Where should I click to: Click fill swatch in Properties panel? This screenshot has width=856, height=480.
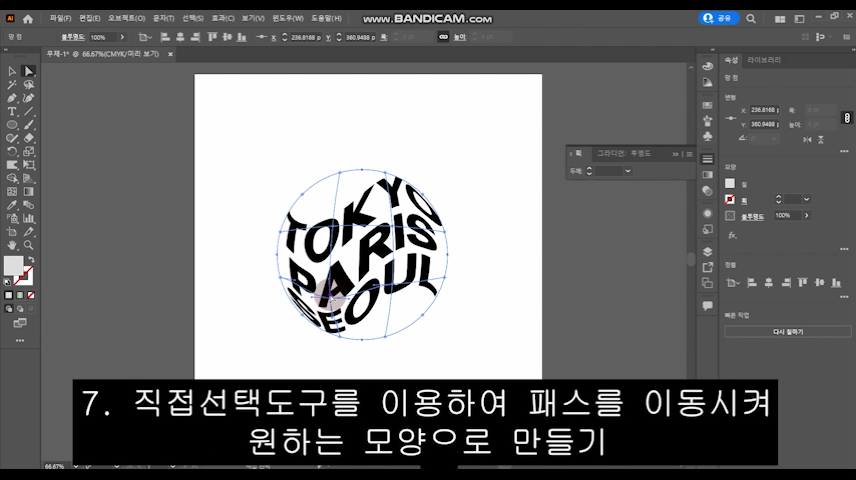[730, 183]
